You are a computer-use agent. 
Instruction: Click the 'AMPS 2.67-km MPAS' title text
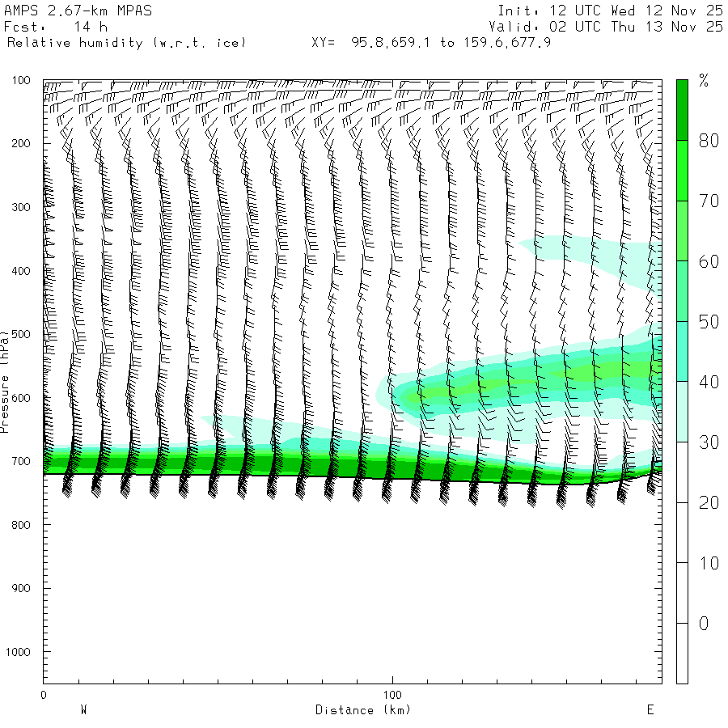coord(78,11)
